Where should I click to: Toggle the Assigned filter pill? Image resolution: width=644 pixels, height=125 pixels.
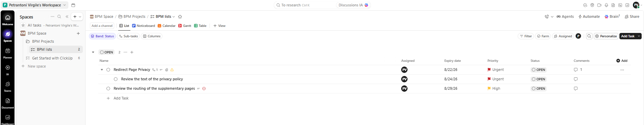[563, 36]
